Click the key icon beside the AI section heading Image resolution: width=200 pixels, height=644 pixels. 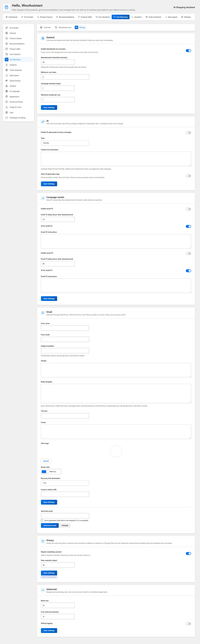click(43, 122)
